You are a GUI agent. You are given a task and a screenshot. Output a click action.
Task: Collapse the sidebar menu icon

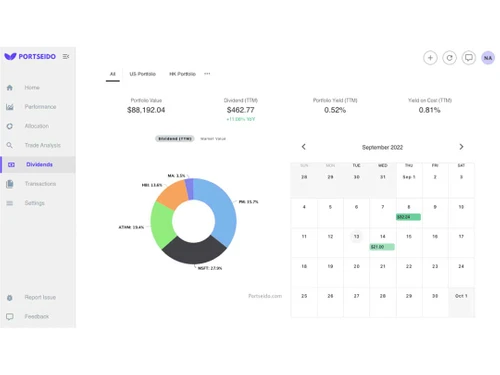point(66,57)
